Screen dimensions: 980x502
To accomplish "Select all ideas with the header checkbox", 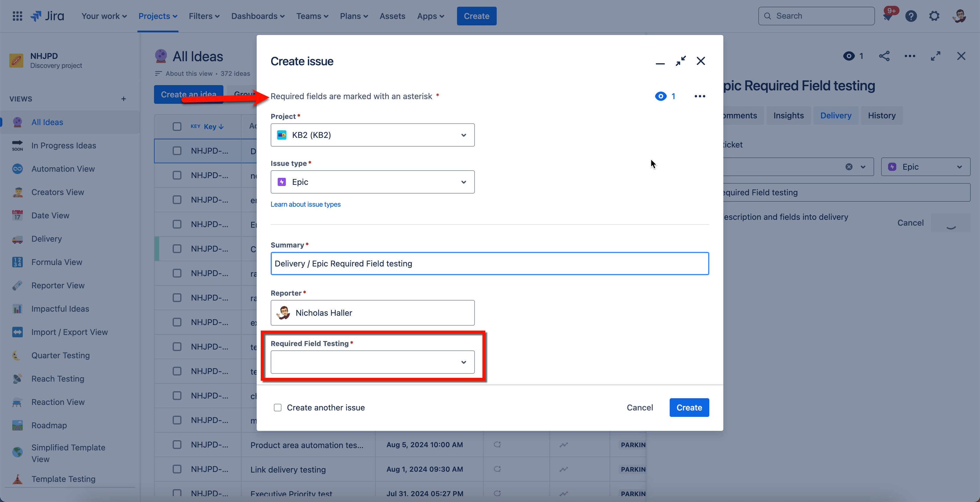I will pyautogui.click(x=176, y=126).
